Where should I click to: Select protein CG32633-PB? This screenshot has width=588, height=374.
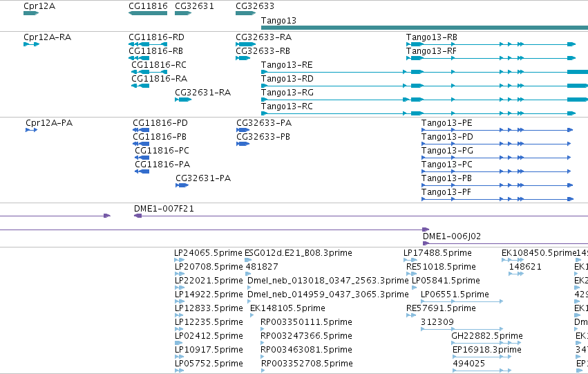click(263, 137)
